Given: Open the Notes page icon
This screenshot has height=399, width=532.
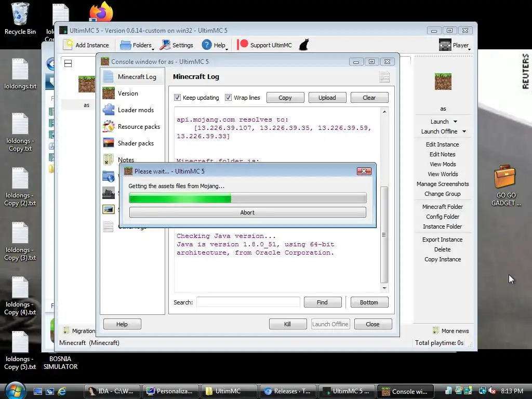Looking at the screenshot, I should point(109,159).
